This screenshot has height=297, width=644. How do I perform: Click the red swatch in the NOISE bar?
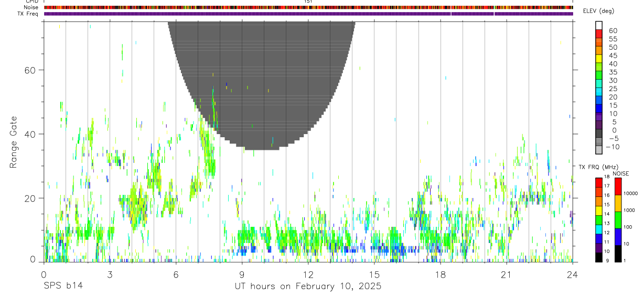618,186
